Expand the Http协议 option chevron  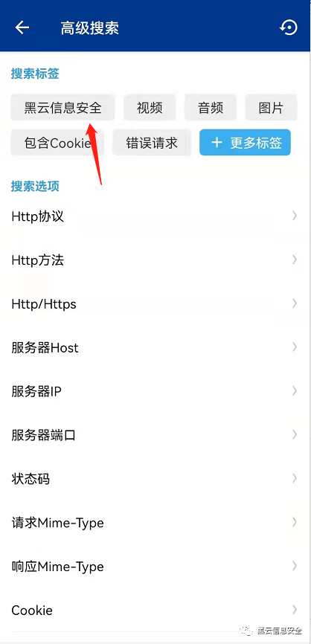pyautogui.click(x=295, y=216)
